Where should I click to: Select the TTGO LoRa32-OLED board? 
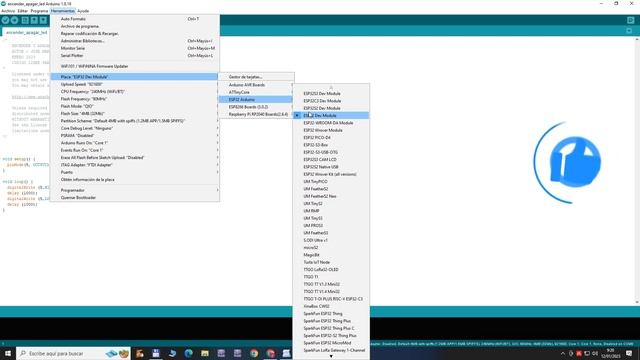tap(331, 269)
